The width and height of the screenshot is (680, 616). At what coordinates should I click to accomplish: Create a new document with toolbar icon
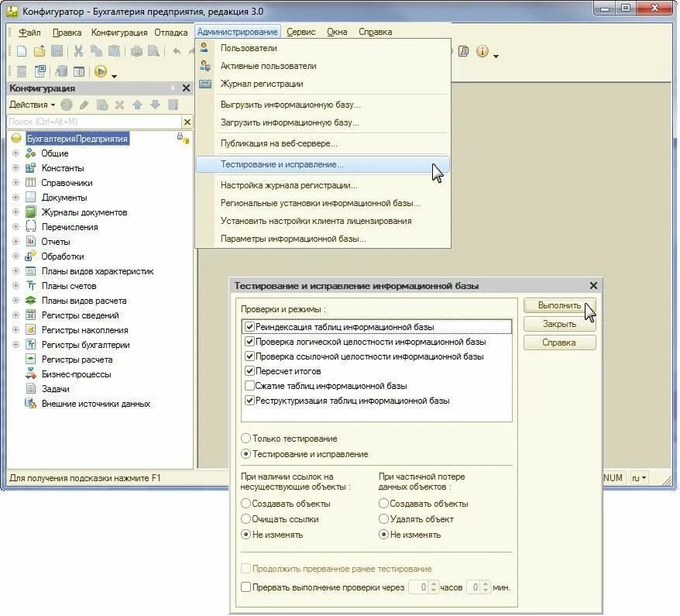pyautogui.click(x=22, y=51)
